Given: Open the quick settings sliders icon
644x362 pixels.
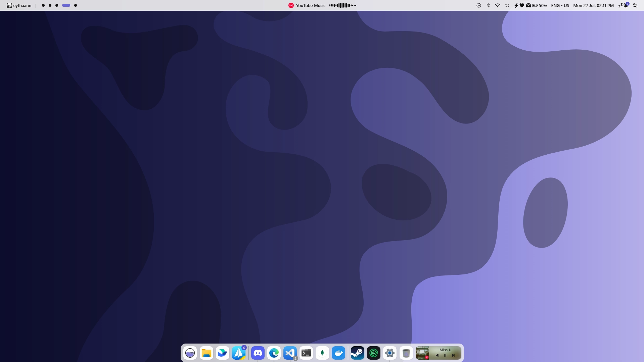Looking at the screenshot, I should 635,5.
